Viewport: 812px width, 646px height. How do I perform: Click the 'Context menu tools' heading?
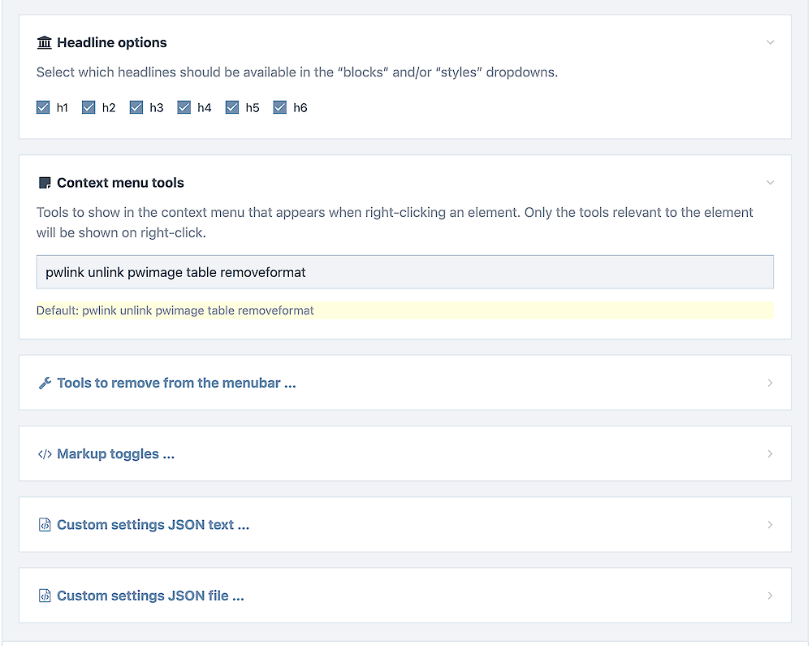[120, 183]
